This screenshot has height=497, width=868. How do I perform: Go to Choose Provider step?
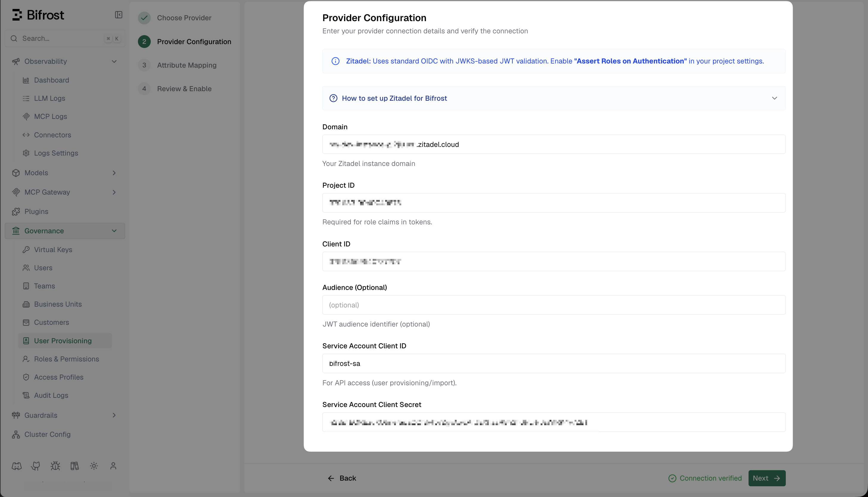click(x=175, y=18)
